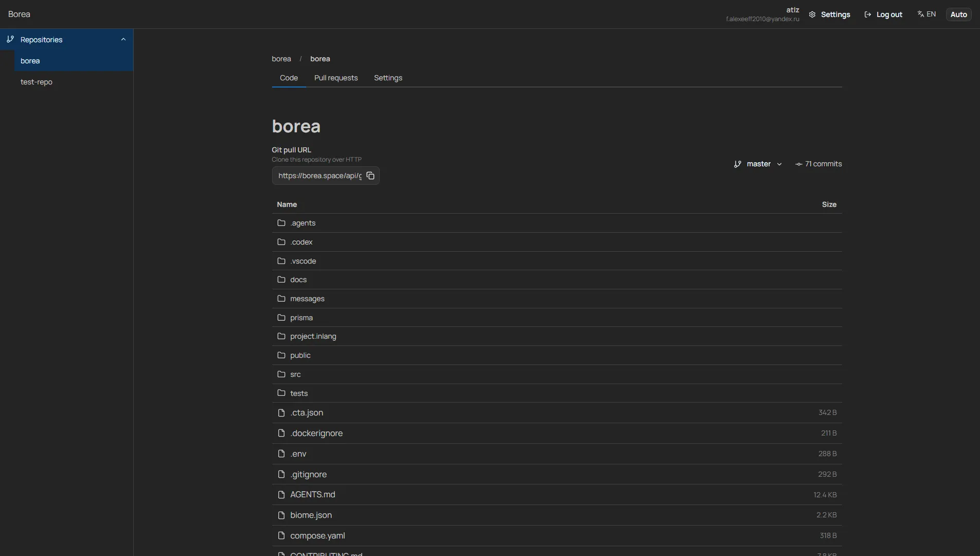Click the settings gear icon in header

pos(812,14)
